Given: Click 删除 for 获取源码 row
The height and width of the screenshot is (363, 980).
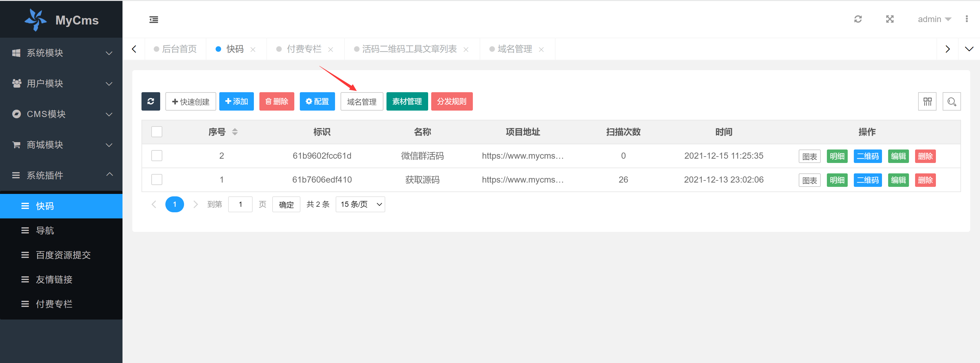Looking at the screenshot, I should 925,180.
